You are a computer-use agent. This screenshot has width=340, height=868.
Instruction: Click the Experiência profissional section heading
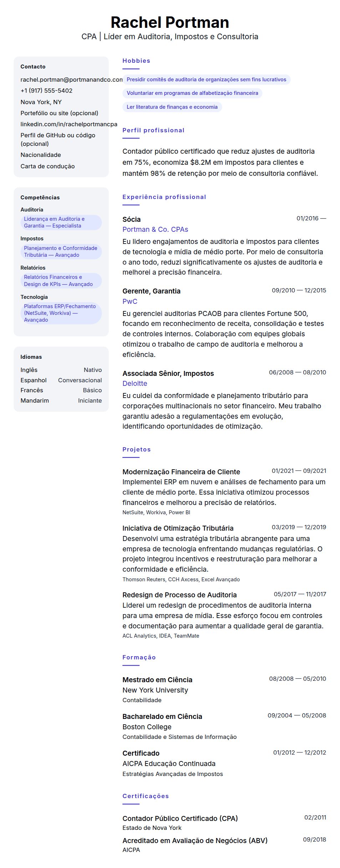[x=164, y=197]
